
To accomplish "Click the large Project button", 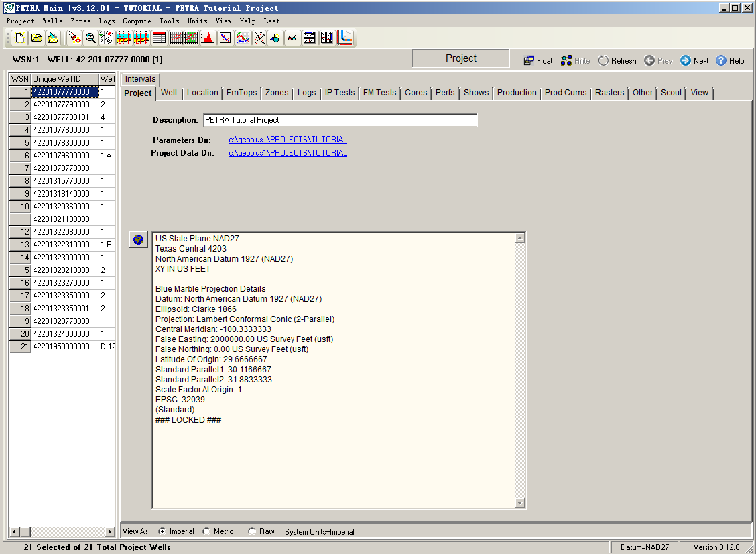I will coord(461,58).
